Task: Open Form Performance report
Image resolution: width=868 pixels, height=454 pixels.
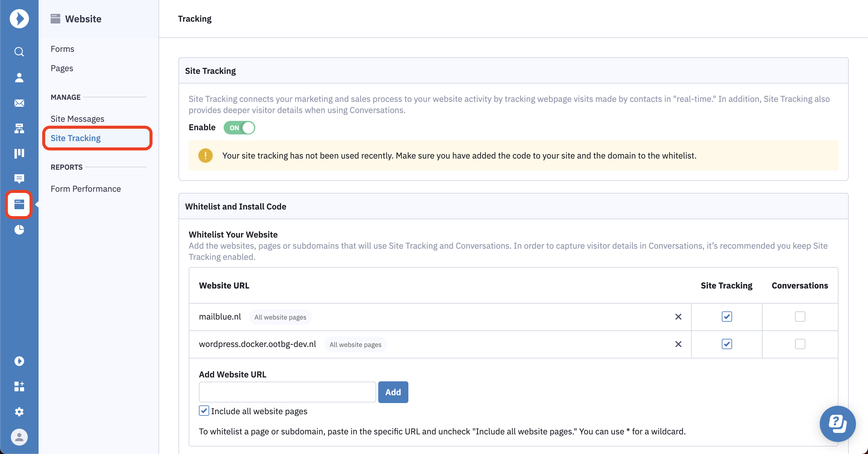Action: pos(86,189)
